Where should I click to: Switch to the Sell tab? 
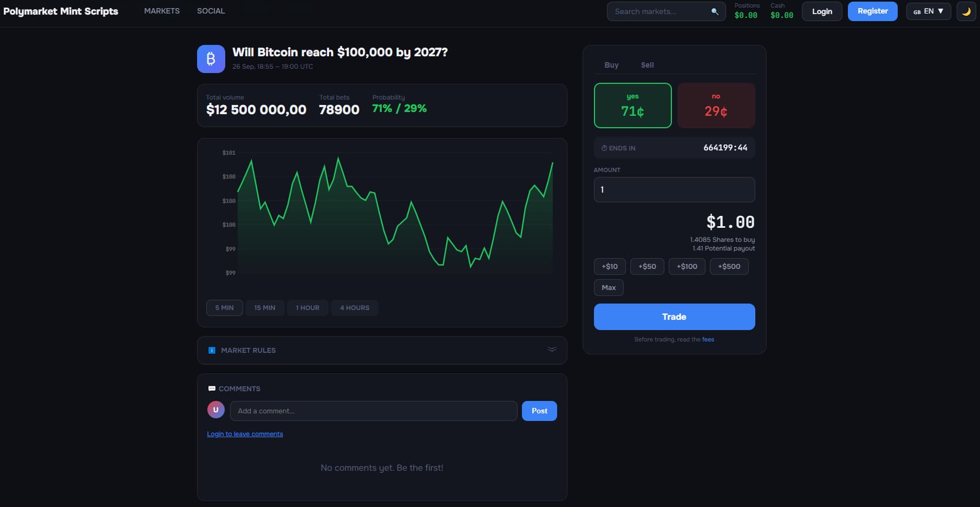click(648, 65)
